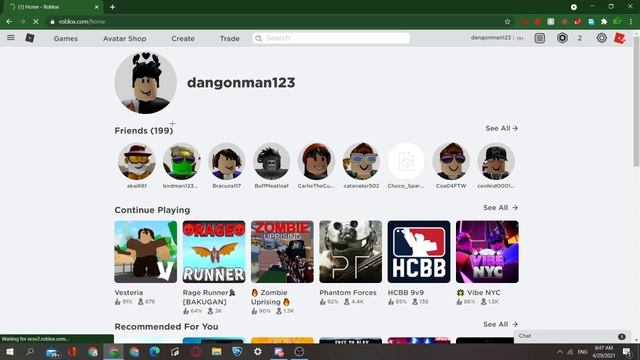Select the Home - Roblox browser tab
Viewport: 640px width, 360px height.
tap(53, 7)
